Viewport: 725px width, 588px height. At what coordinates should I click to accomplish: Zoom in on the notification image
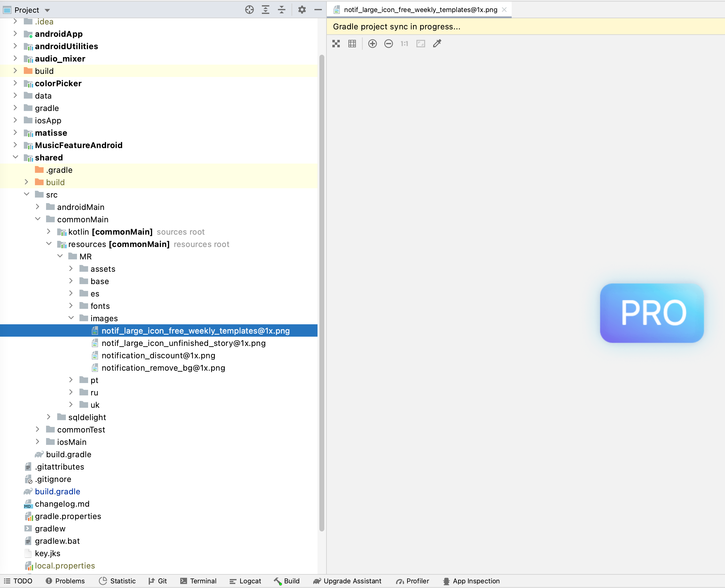pyautogui.click(x=372, y=43)
